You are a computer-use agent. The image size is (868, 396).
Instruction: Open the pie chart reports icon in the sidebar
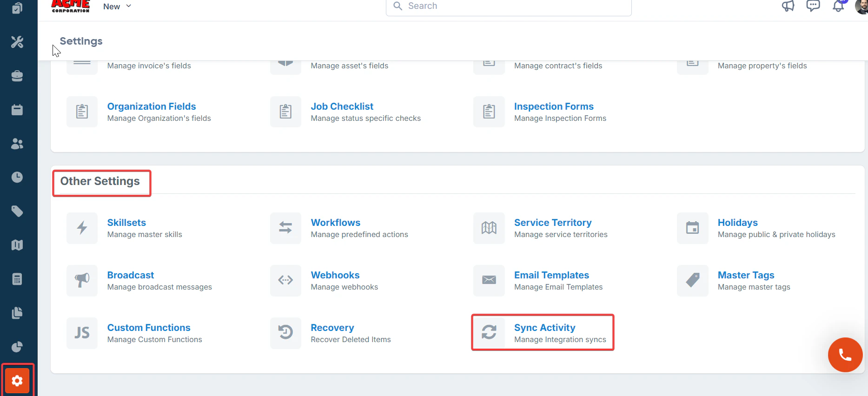tap(17, 347)
